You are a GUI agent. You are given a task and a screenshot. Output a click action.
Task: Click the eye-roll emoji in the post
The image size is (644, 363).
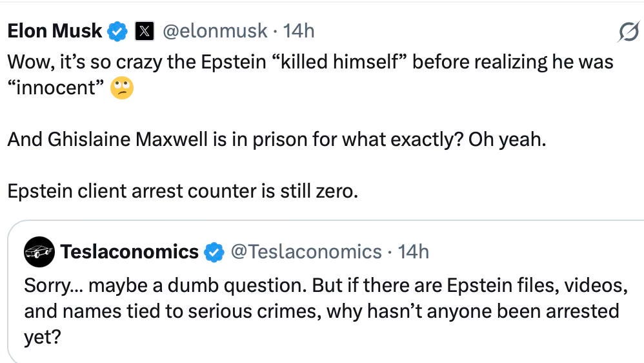coord(121,88)
